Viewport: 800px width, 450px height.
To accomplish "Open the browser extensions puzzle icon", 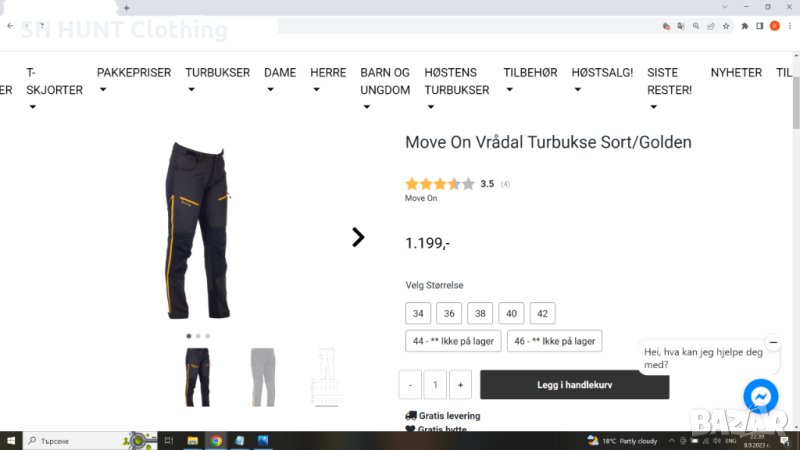I will 744,26.
